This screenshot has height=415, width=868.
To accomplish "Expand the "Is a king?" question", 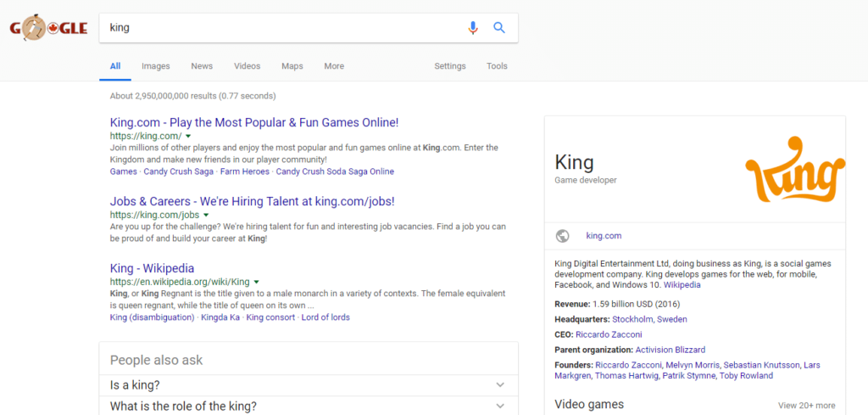I will coord(309,385).
